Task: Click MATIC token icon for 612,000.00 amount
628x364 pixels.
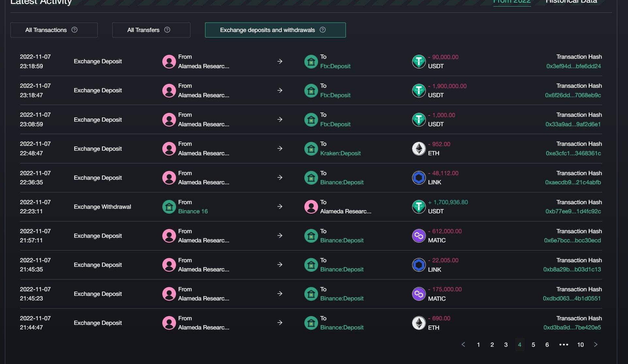Action: tap(419, 236)
